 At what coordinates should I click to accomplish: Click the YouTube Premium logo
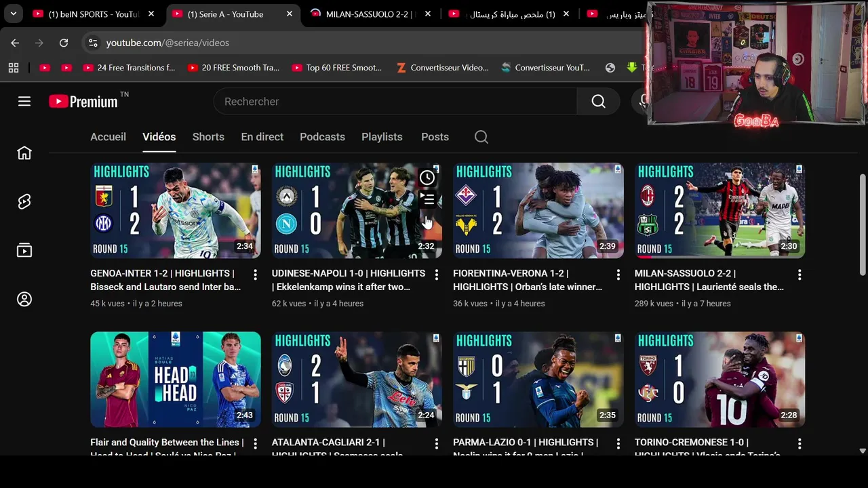pyautogui.click(x=84, y=102)
